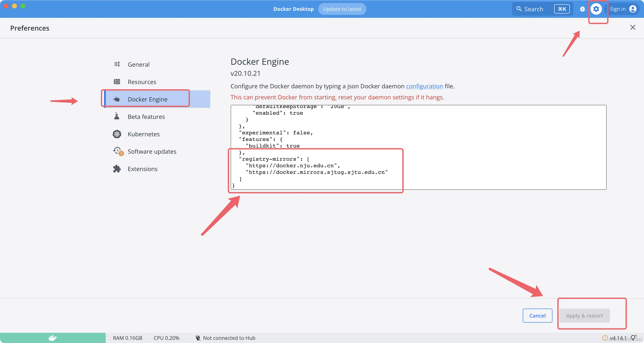Click Update to latest button
The width and height of the screenshot is (644, 343).
342,9
